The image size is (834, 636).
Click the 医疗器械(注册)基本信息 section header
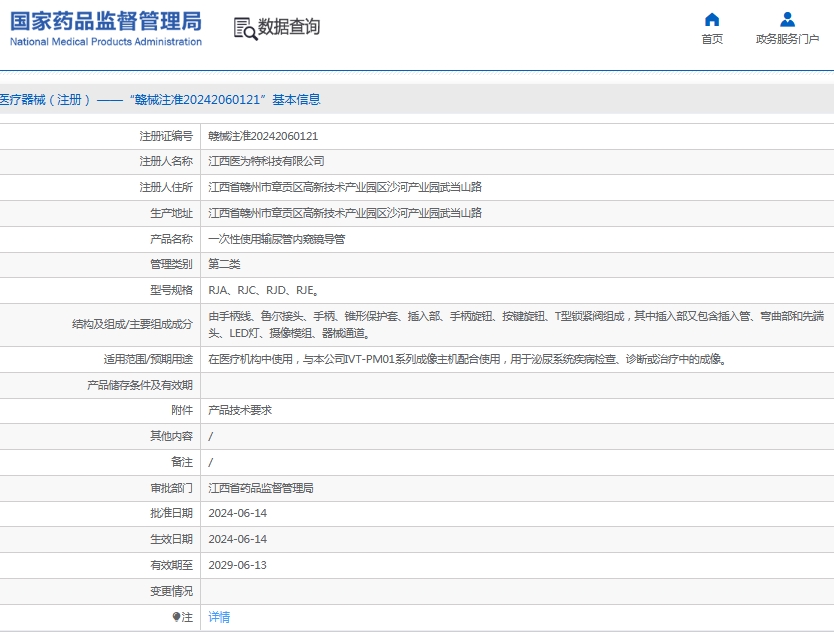160,100
